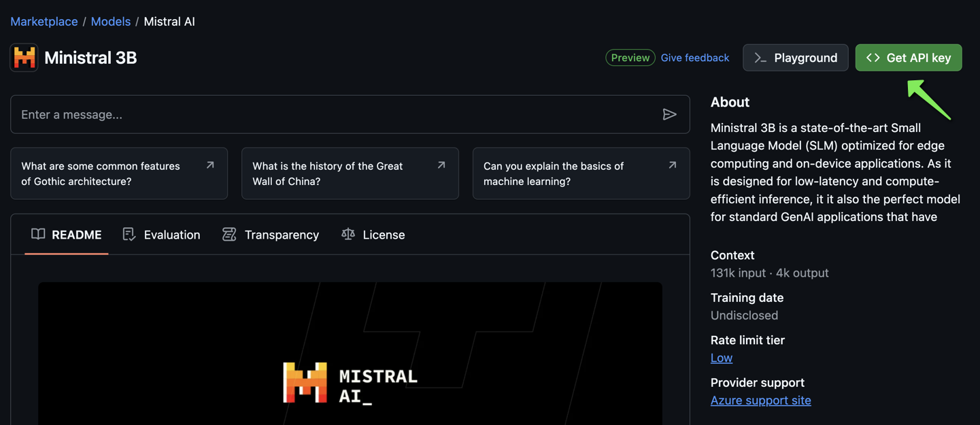Open the machine learning prompt arrow icon
Screen dimensions: 980x425
pos(672,165)
